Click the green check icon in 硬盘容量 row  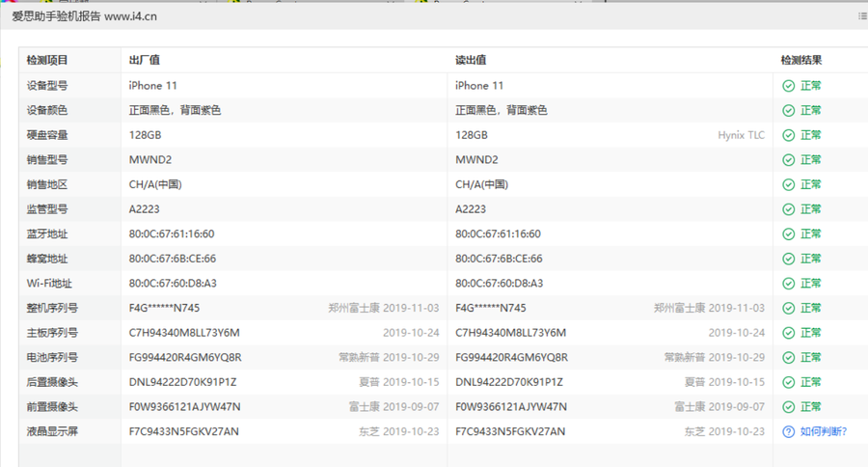(x=788, y=135)
